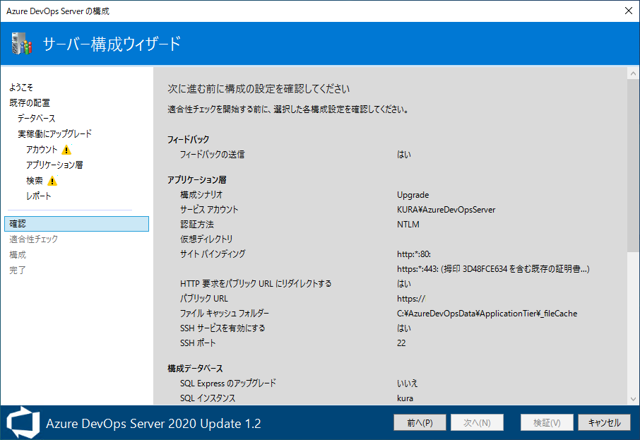Click the http:*:80: binding value

click(413, 254)
